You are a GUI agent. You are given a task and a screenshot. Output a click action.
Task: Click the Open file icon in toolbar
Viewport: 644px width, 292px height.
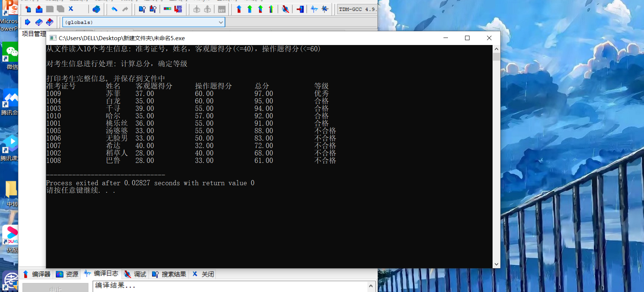coord(39,9)
